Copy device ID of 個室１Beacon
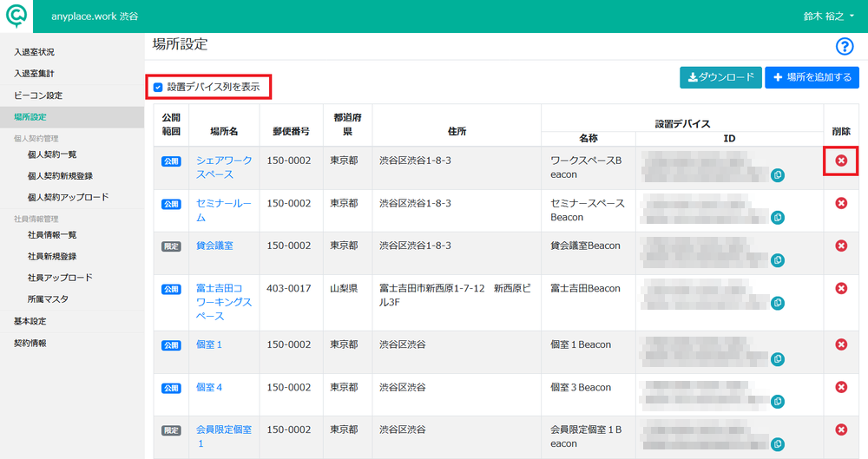868x459 pixels. [x=777, y=359]
